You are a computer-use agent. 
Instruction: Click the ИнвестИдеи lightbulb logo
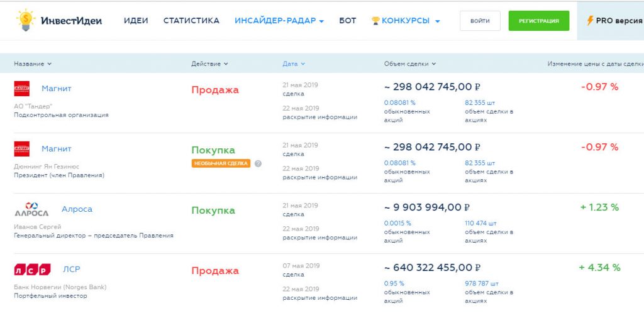(x=26, y=21)
